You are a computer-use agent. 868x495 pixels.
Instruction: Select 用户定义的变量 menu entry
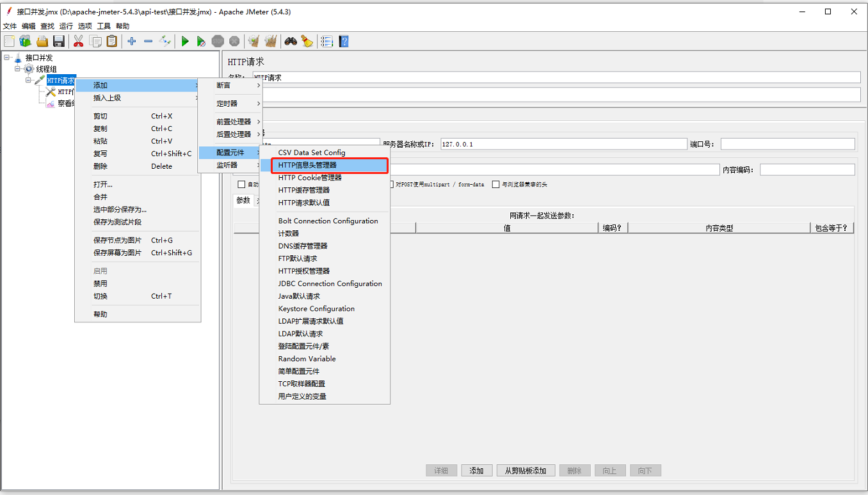[325, 397]
